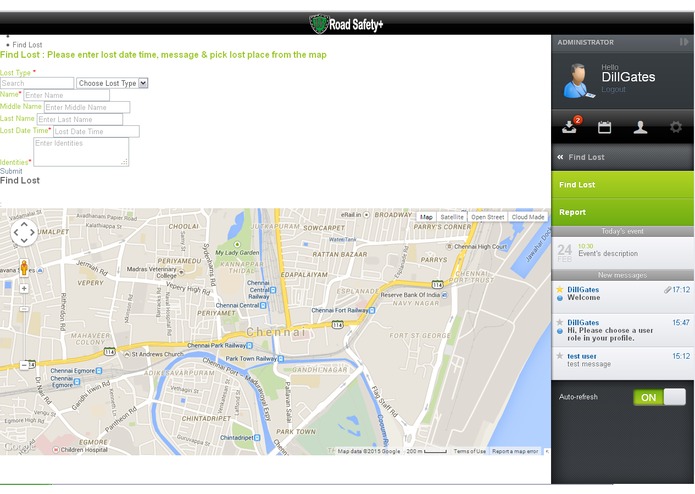Star the 'choose a user role' message
Screen dimensions: 695x494
(x=560, y=322)
